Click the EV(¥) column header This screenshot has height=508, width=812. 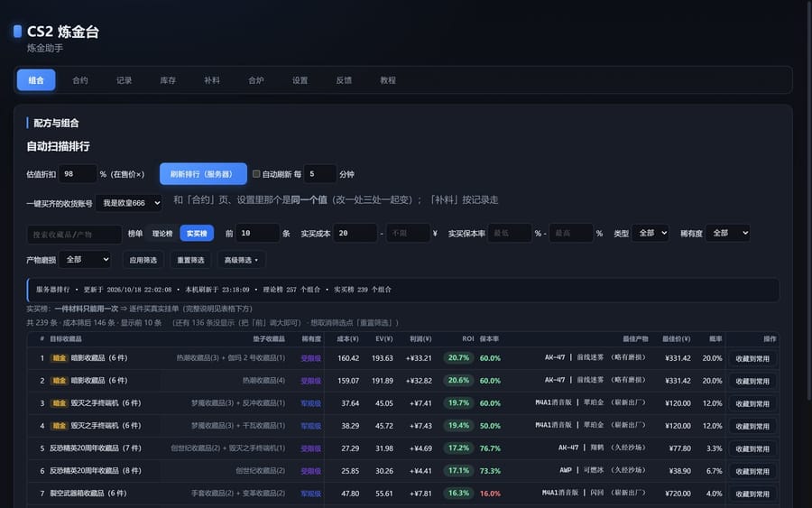click(384, 338)
